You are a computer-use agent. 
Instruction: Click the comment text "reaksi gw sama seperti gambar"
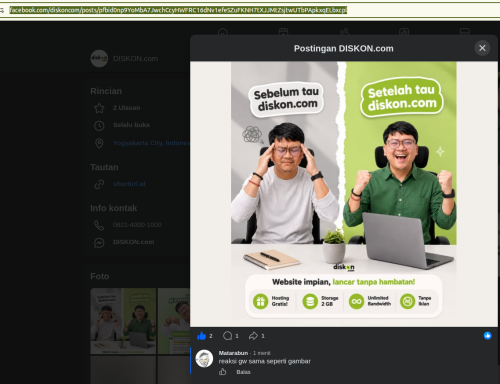(x=265, y=361)
